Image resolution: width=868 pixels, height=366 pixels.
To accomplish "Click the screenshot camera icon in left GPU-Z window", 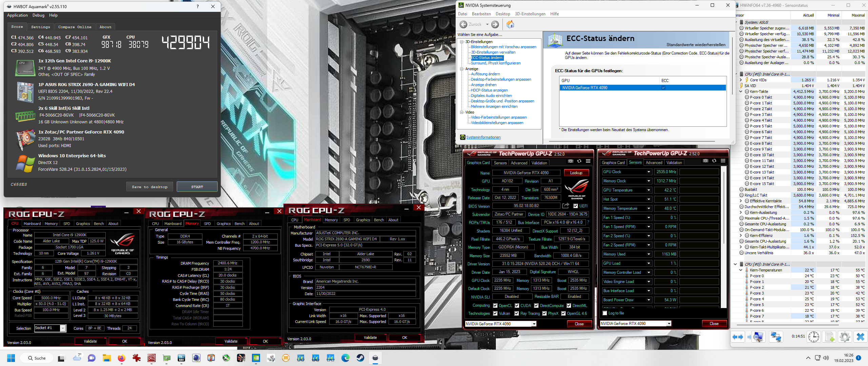I will pyautogui.click(x=571, y=161).
